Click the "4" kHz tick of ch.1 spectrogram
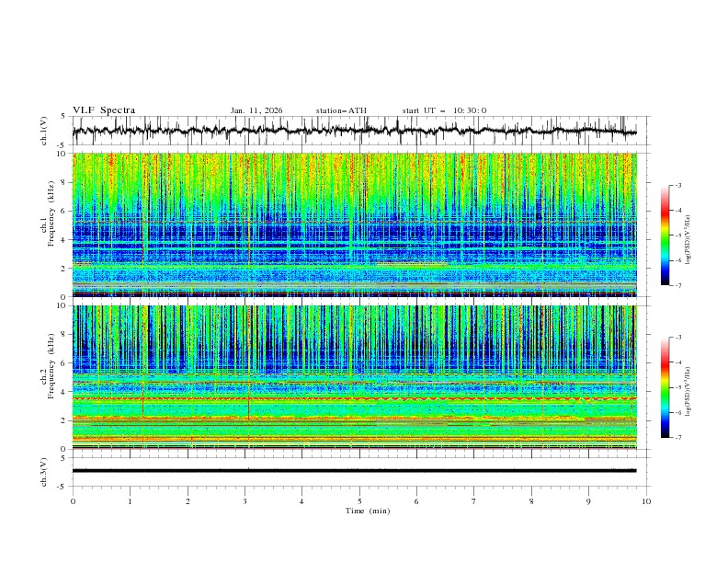This screenshot has height=563, width=728. 64,240
